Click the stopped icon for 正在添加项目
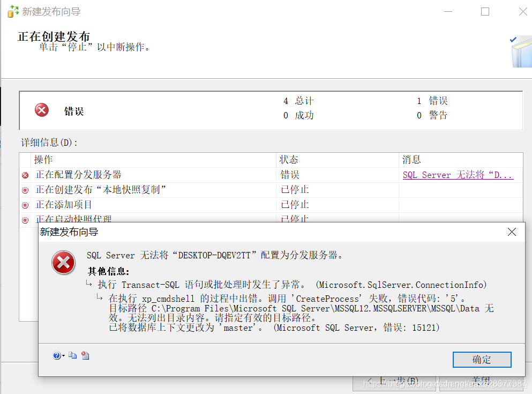The image size is (532, 394). click(25, 205)
